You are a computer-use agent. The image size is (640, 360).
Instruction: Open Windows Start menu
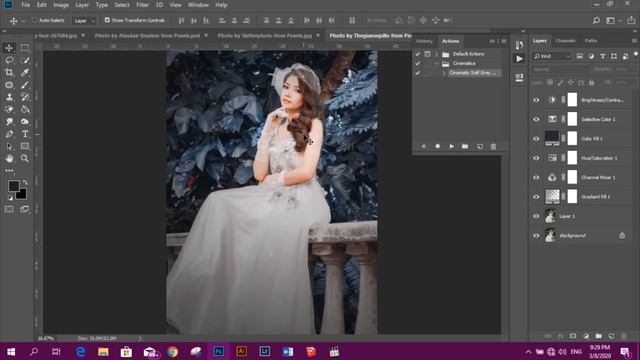coord(11,351)
